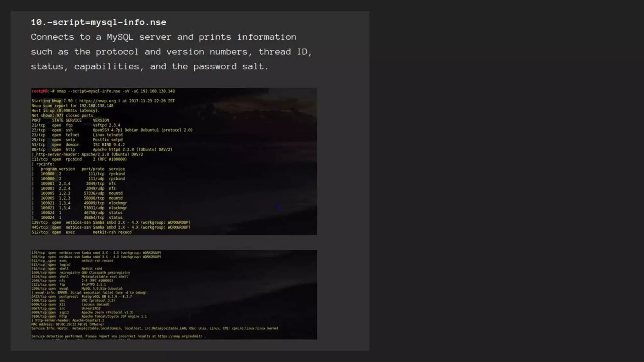644x362 pixels.
Task: Click the "rpcinfo:" label in the first terminal
Action: [x=45, y=164]
